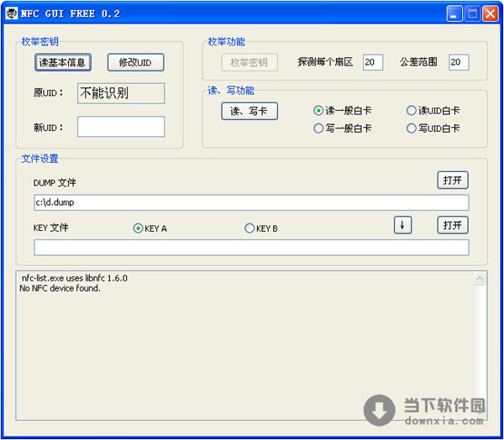Open a DUMP file with 打开 button
Screen dimensions: 504x440
coord(452,181)
